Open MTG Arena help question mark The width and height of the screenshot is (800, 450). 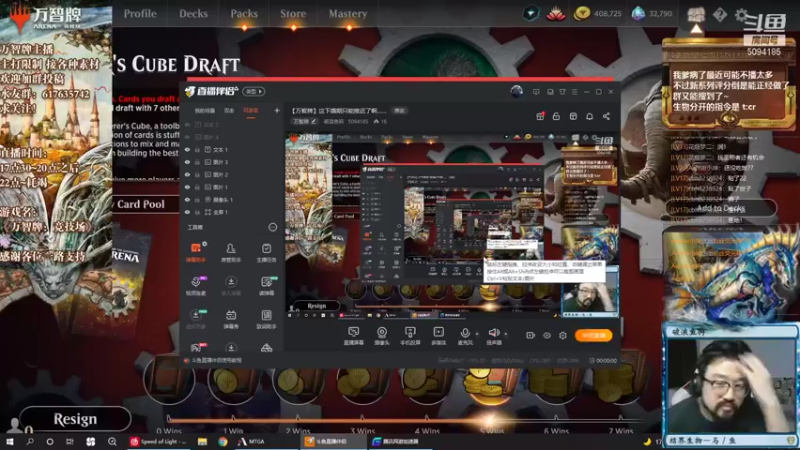click(719, 15)
